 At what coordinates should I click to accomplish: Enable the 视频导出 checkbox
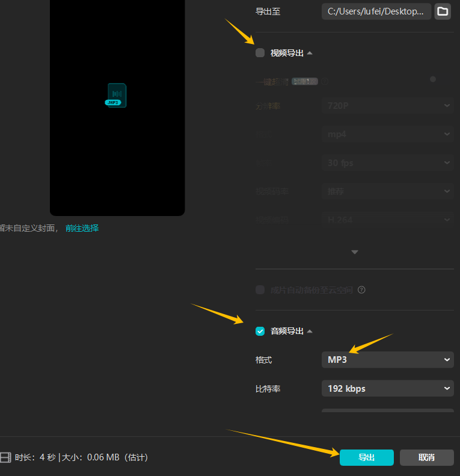tap(260, 53)
